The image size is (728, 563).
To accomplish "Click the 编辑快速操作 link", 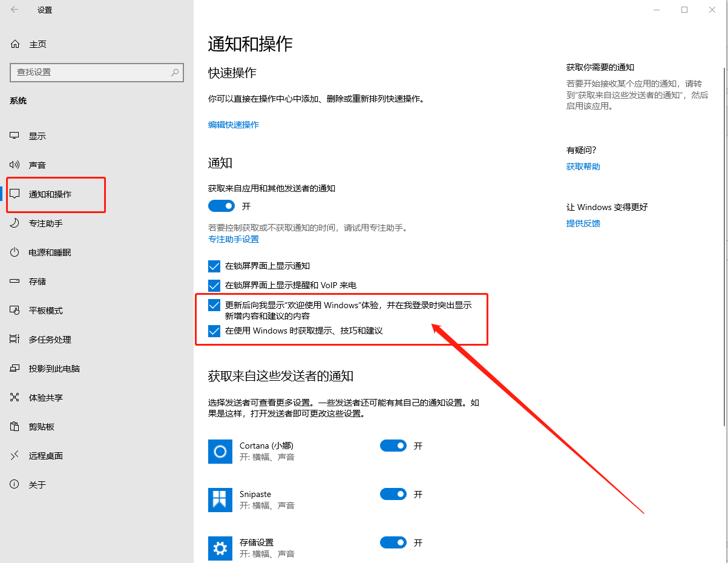I will click(x=234, y=125).
